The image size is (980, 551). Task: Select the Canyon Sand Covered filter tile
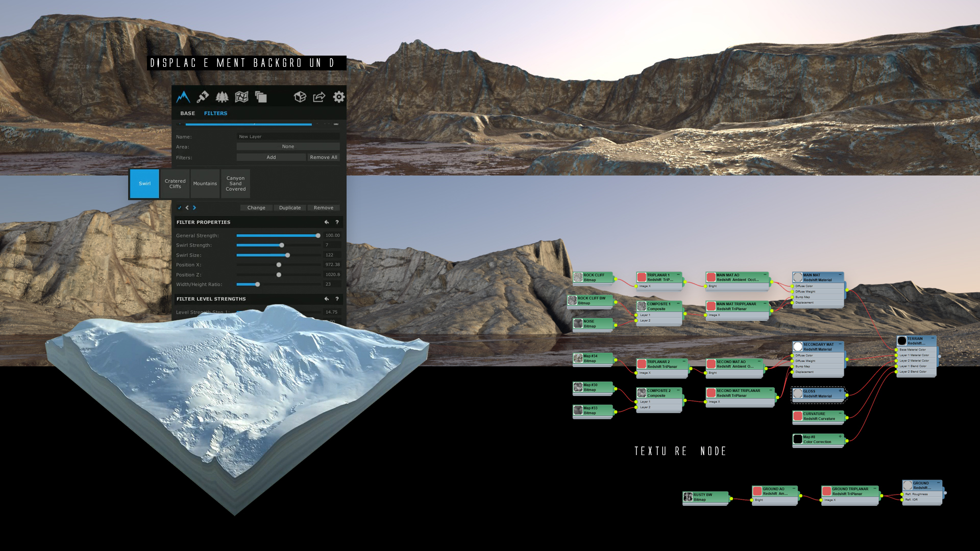(235, 184)
